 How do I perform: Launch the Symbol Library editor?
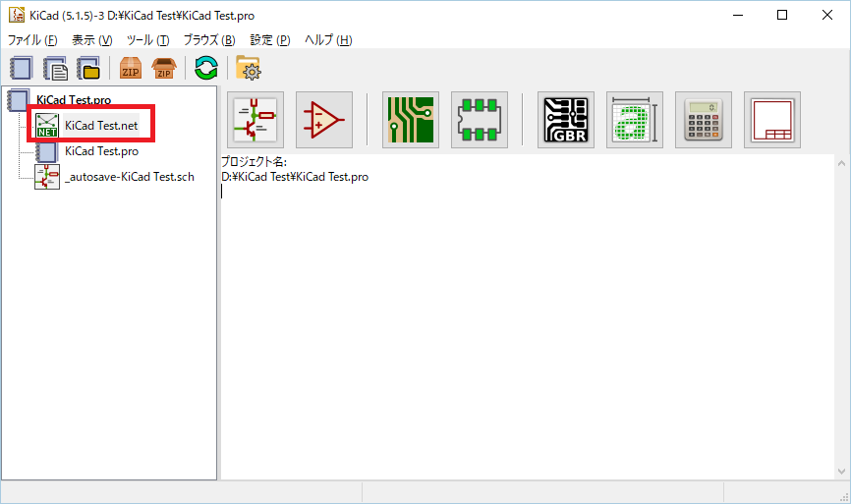(x=324, y=120)
